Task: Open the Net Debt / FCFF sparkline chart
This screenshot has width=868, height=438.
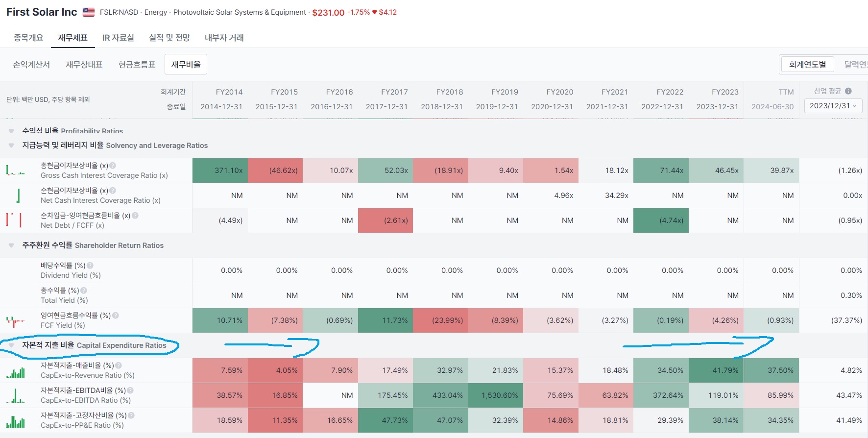Action: 14,220
